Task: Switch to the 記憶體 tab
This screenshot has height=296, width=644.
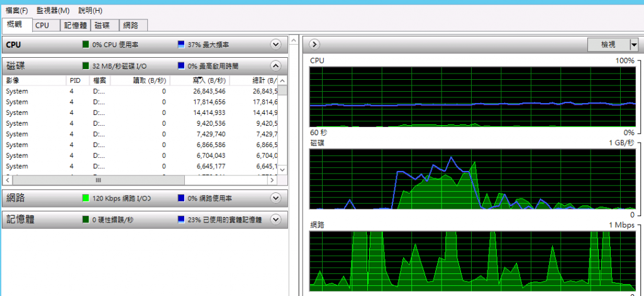Action: [x=75, y=26]
